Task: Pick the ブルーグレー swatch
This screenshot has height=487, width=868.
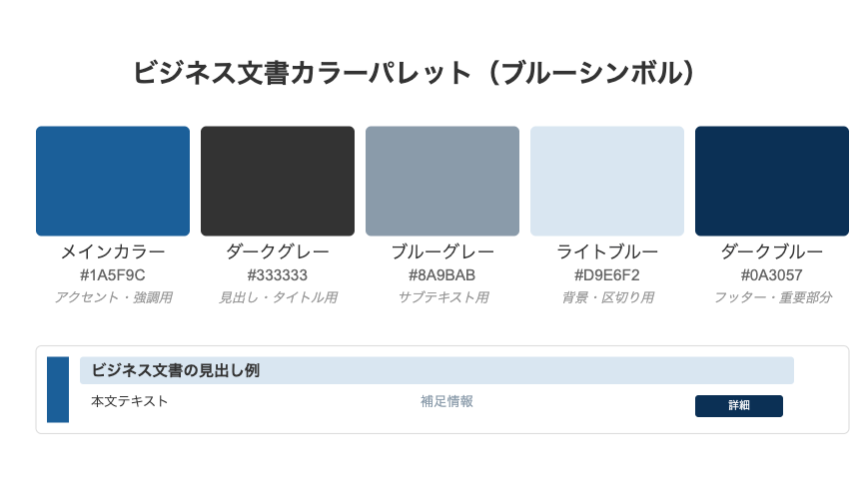Action: 442,181
